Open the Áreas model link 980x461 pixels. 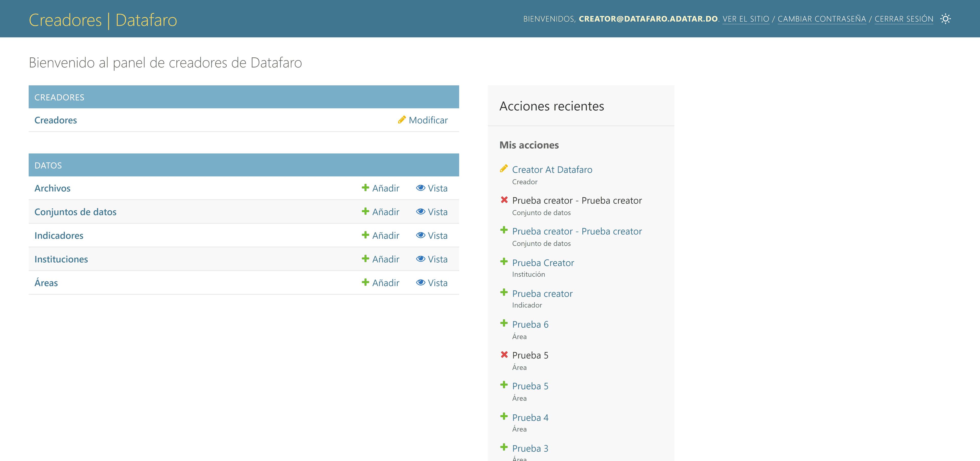click(x=46, y=283)
